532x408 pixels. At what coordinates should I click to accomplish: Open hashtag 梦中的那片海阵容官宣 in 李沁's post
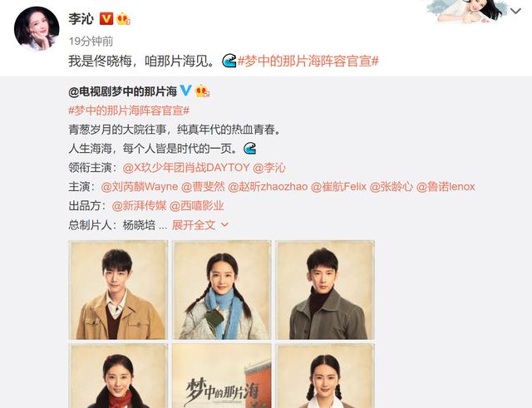coord(308,61)
